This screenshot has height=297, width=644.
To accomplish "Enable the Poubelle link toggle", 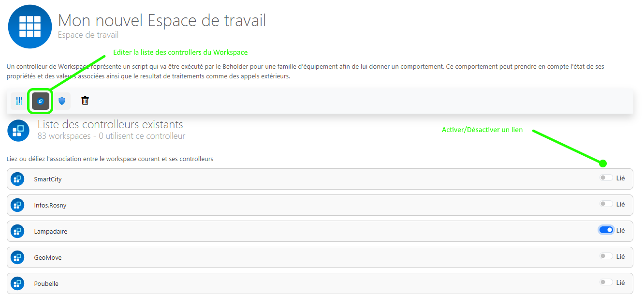I will (x=606, y=282).
